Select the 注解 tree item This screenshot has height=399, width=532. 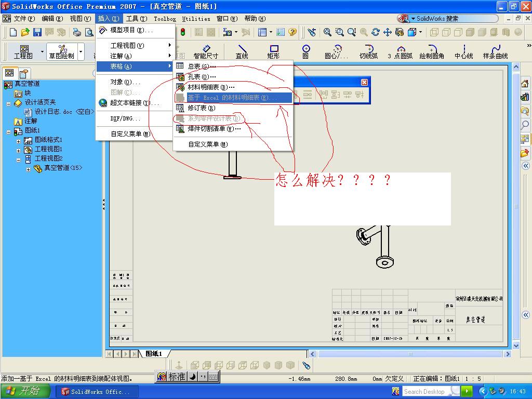[26, 121]
